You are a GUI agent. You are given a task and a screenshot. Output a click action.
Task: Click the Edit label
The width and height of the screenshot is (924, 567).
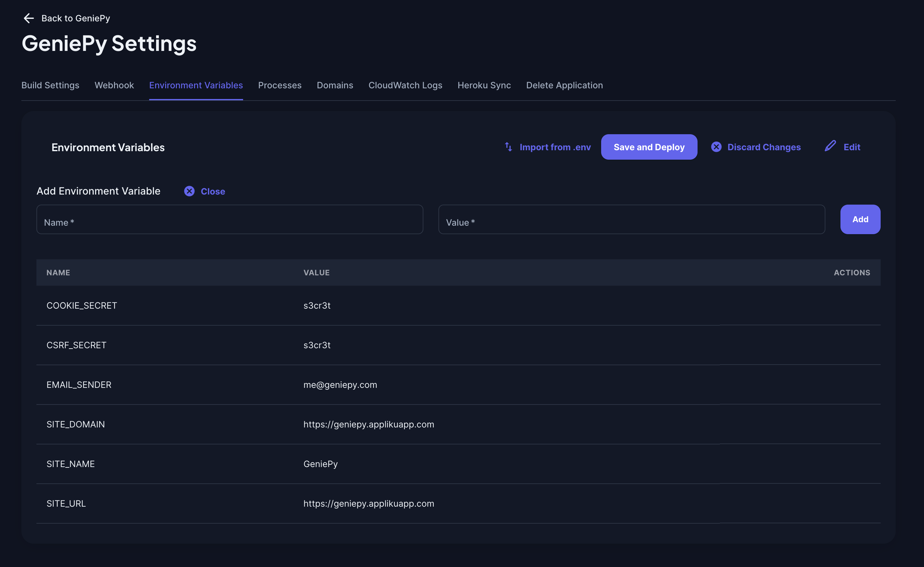pos(852,147)
